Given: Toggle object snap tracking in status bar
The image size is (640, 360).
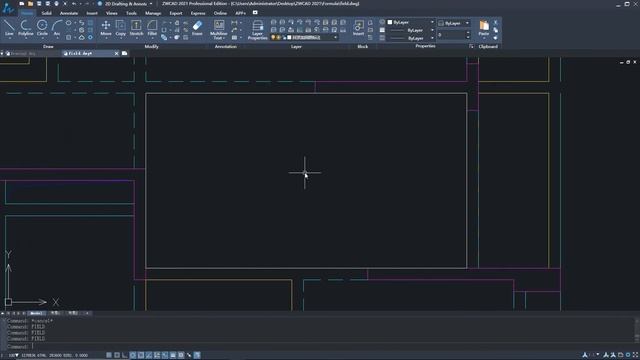Looking at the screenshot, I should coord(149,355).
